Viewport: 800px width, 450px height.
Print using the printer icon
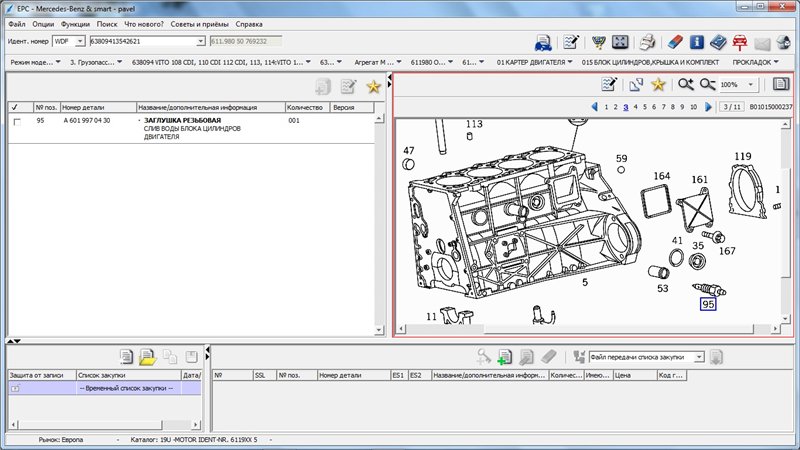[647, 42]
